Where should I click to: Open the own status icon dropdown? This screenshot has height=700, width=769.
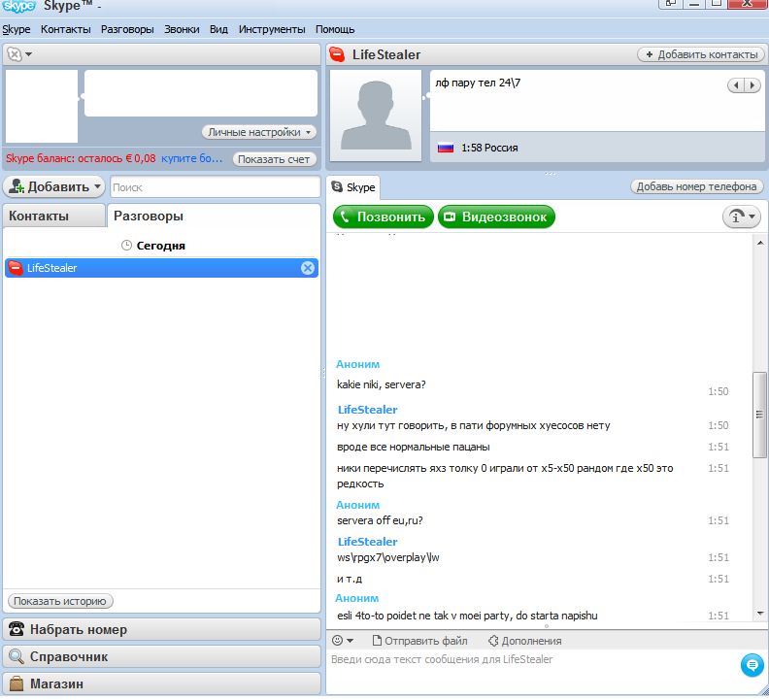20,54
